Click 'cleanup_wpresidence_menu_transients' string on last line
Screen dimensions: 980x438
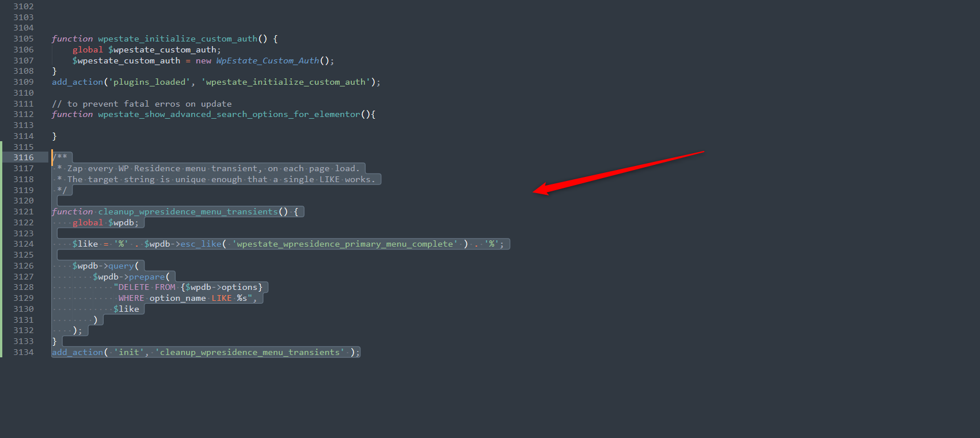click(249, 352)
